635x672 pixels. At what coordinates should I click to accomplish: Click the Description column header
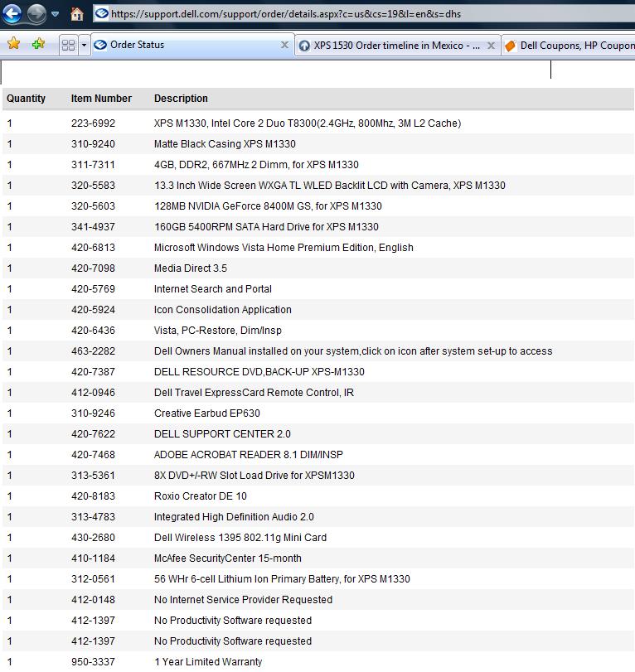(181, 98)
